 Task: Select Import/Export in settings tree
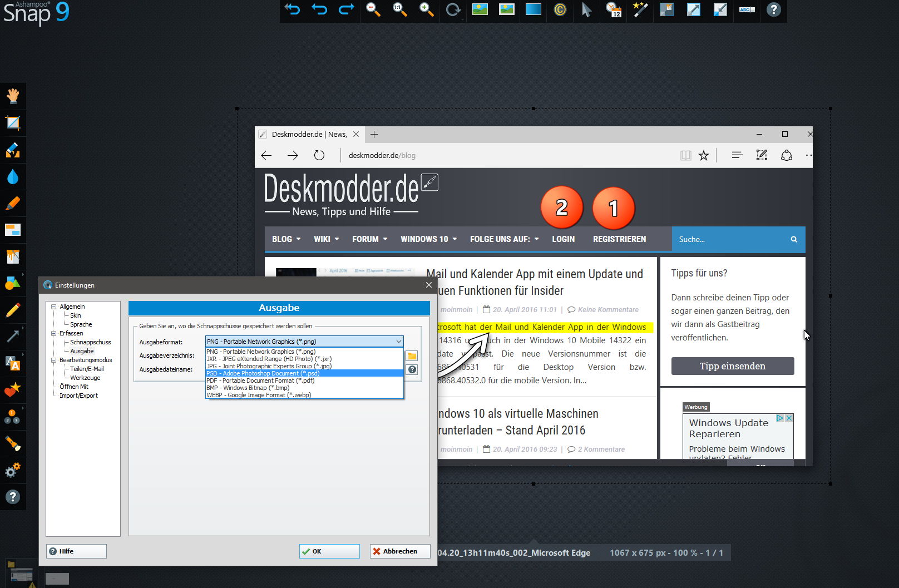(x=78, y=396)
